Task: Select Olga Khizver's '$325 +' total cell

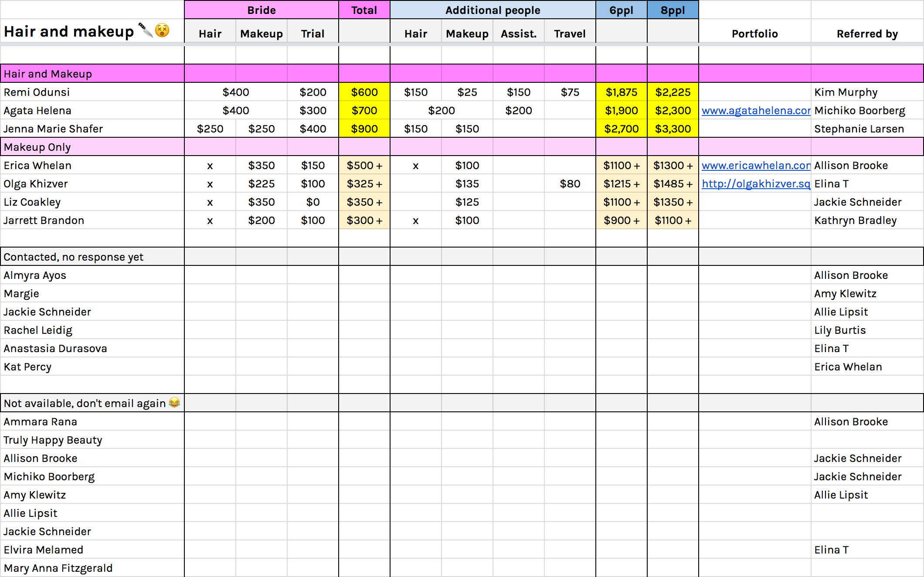Action: click(x=364, y=184)
